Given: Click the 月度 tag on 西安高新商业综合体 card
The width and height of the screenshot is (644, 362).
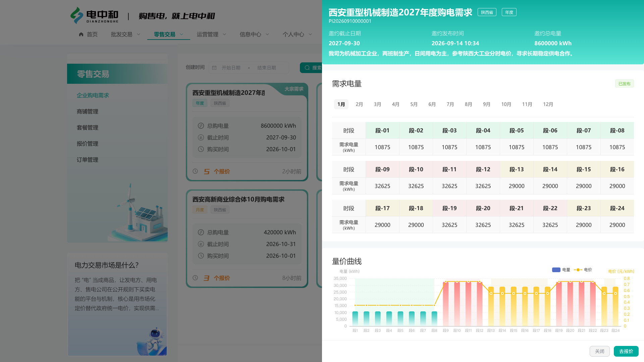Looking at the screenshot, I should coord(200,210).
